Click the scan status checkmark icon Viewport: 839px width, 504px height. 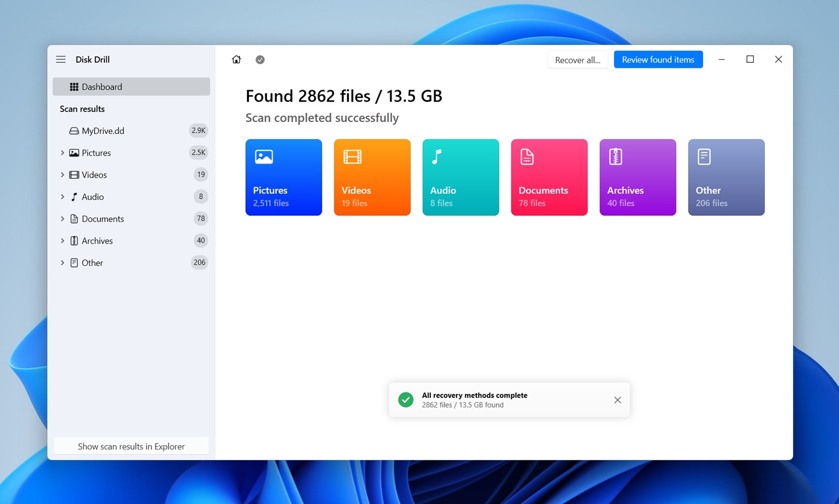tap(260, 59)
